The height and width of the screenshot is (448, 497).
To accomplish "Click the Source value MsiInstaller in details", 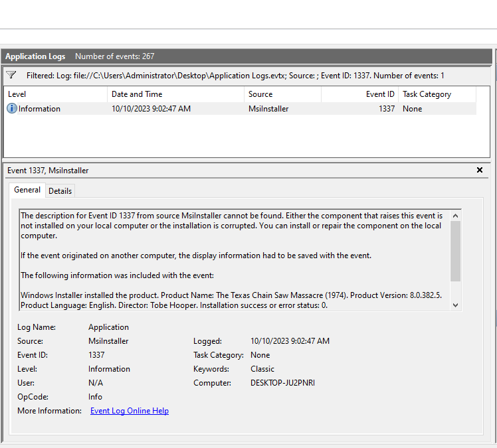I will tap(108, 341).
